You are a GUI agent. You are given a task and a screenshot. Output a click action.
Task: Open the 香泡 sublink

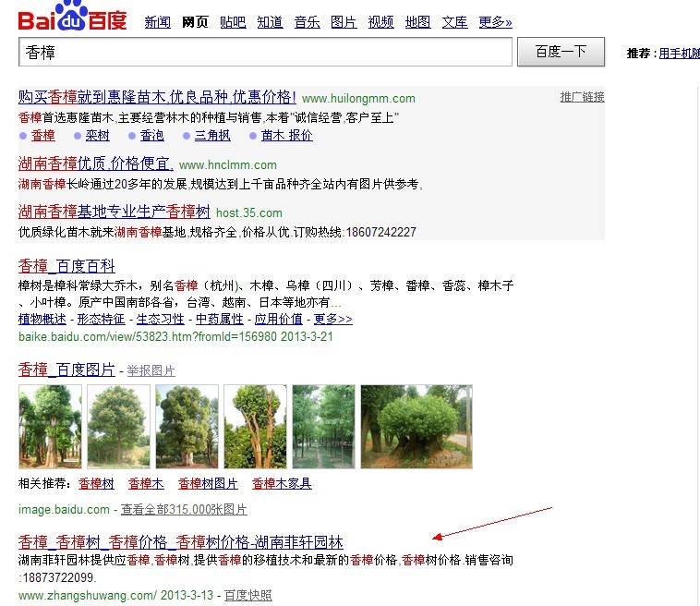click(152, 135)
